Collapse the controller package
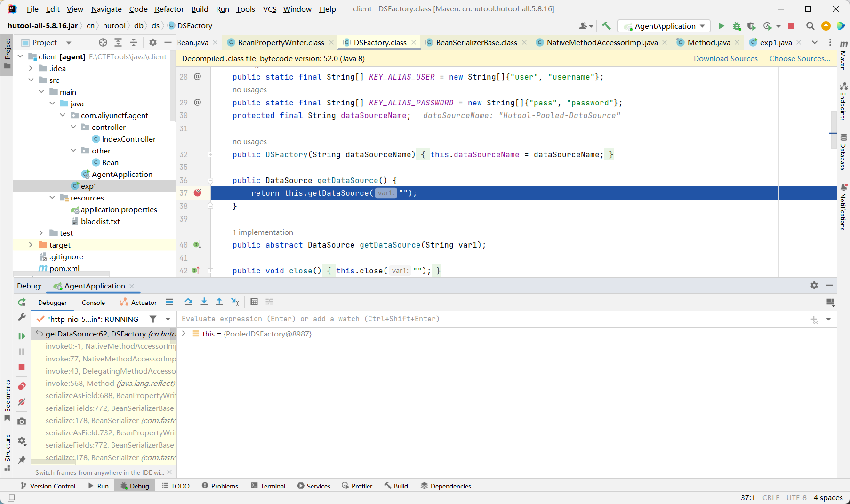This screenshot has width=850, height=504. 73,127
